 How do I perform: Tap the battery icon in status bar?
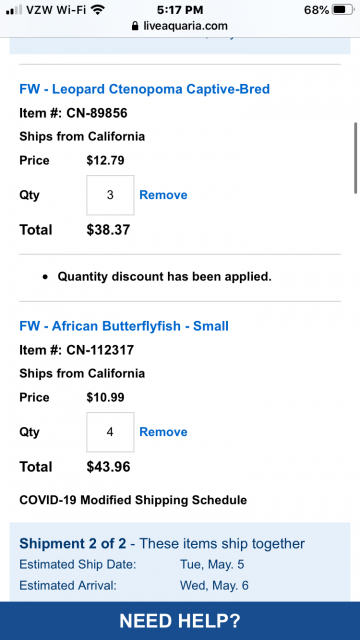(x=343, y=10)
